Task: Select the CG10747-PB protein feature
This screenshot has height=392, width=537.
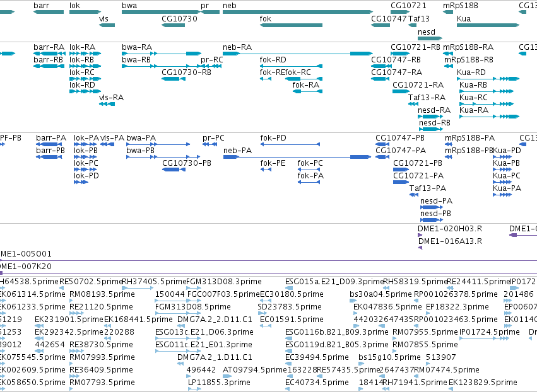Action: pyautogui.click(x=382, y=144)
